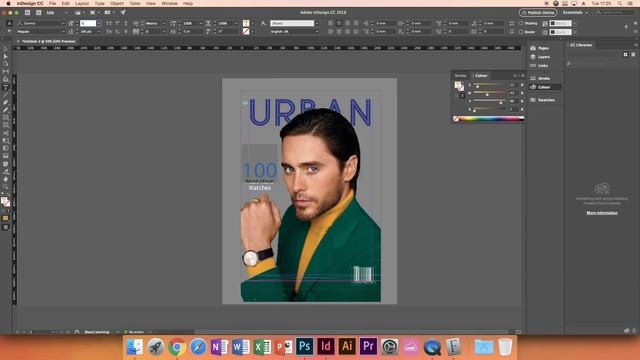Click the URBAN title text on the page
The height and width of the screenshot is (360, 640).
tap(310, 112)
